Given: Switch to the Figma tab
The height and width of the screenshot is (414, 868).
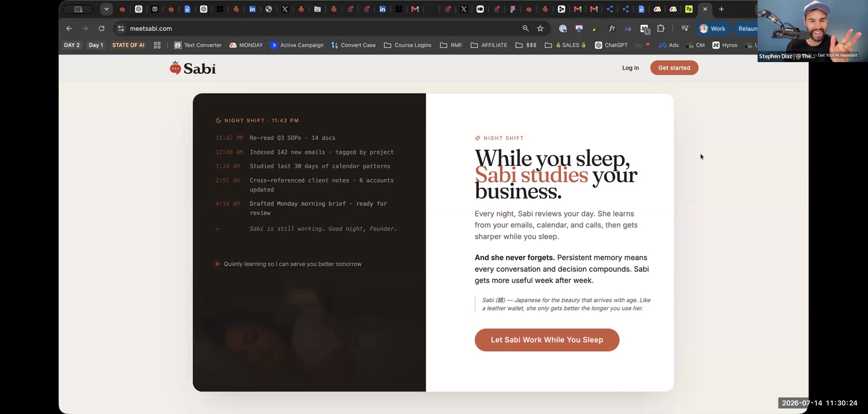Looking at the screenshot, I should click(x=513, y=9).
